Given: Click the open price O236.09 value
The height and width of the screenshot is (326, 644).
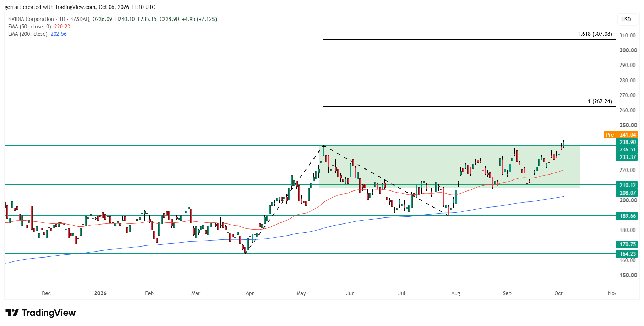Looking at the screenshot, I should click(102, 19).
